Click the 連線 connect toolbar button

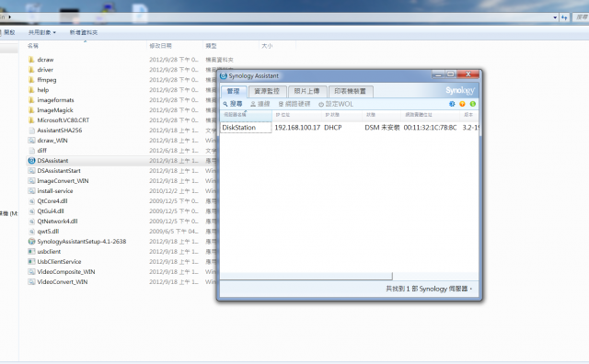tap(260, 104)
